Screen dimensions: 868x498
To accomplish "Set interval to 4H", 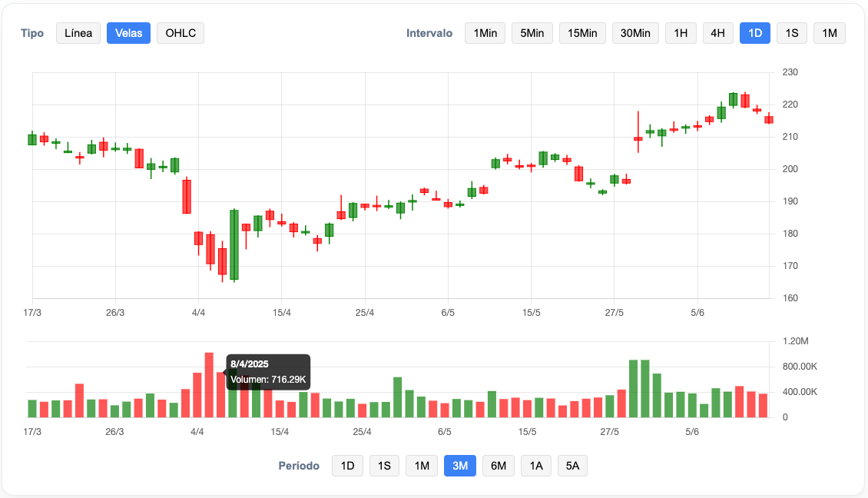I will 718,33.
